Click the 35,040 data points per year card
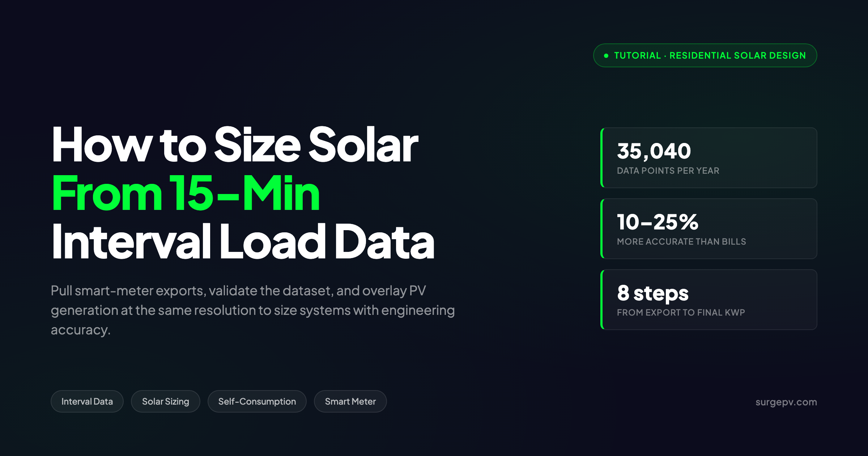The image size is (868, 456). coord(709,158)
